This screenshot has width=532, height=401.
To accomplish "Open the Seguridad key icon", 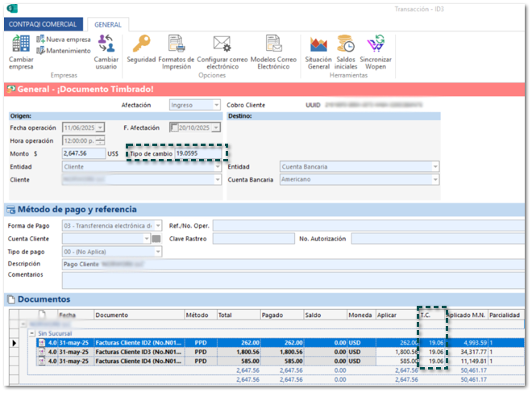I will pos(141,44).
